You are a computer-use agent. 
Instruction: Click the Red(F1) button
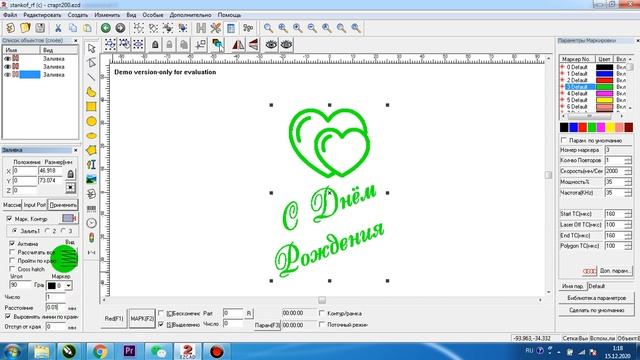pos(114,318)
